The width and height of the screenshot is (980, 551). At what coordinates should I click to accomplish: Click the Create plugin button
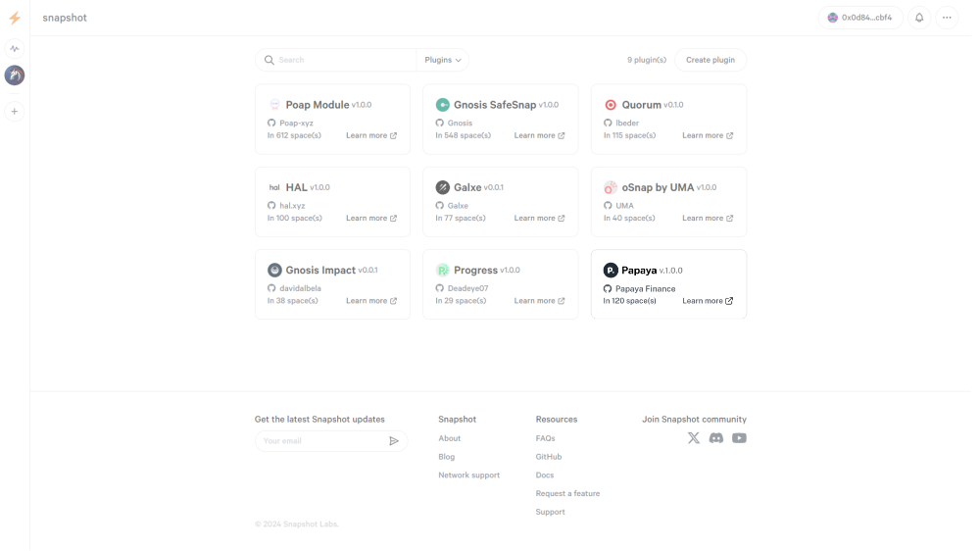710,60
